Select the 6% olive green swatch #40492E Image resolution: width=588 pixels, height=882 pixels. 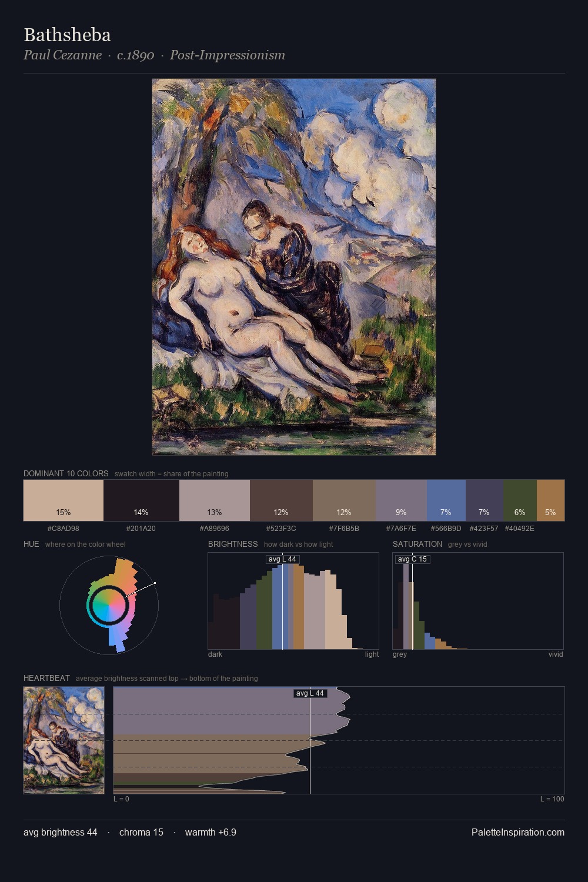point(520,500)
